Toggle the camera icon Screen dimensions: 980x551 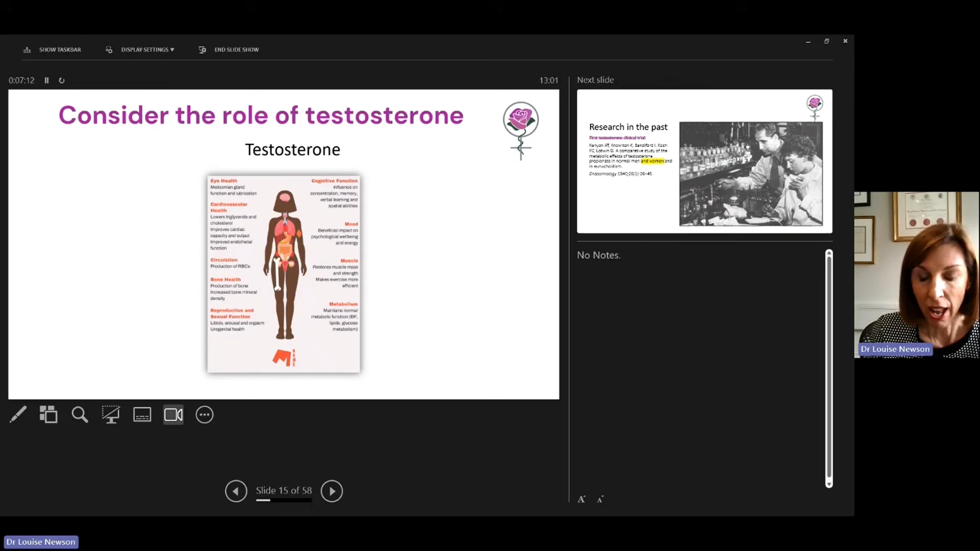point(174,415)
